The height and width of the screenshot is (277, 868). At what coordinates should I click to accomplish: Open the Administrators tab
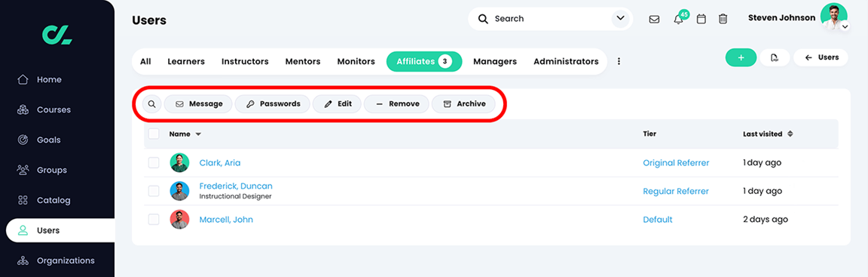tap(566, 61)
